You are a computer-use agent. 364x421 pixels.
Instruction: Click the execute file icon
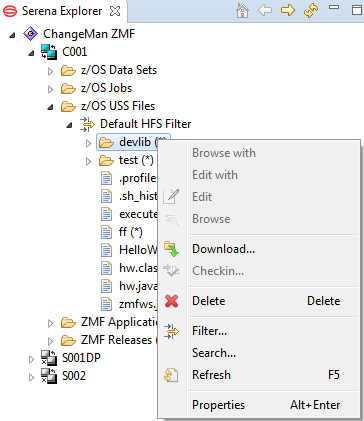pos(106,214)
